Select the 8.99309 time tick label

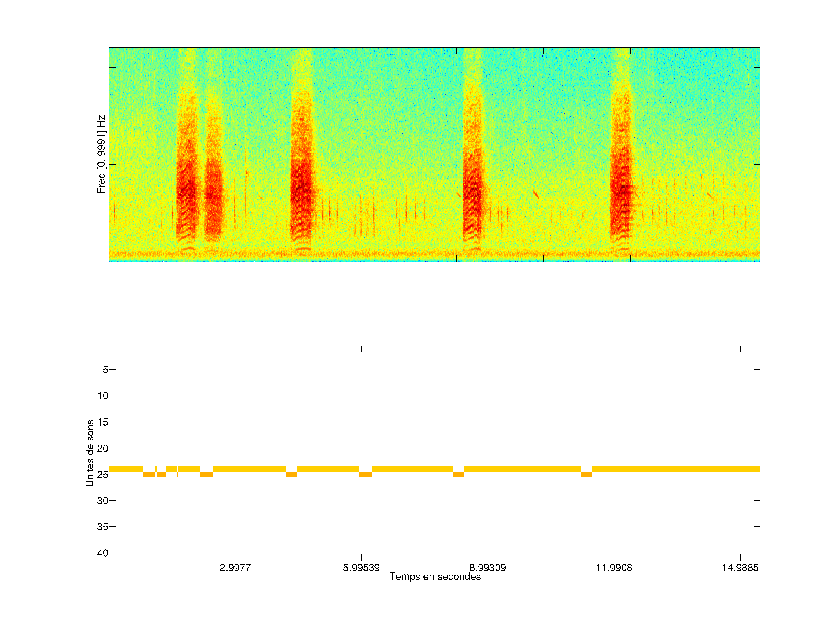pyautogui.click(x=488, y=568)
